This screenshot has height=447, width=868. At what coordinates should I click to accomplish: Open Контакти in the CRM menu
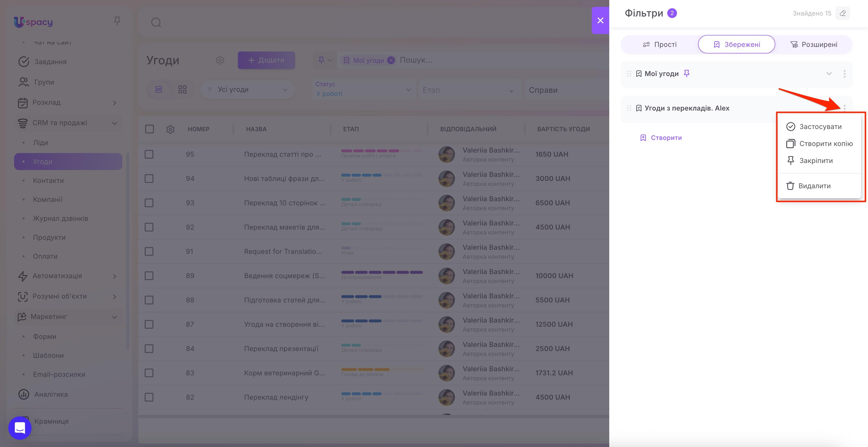coord(48,181)
